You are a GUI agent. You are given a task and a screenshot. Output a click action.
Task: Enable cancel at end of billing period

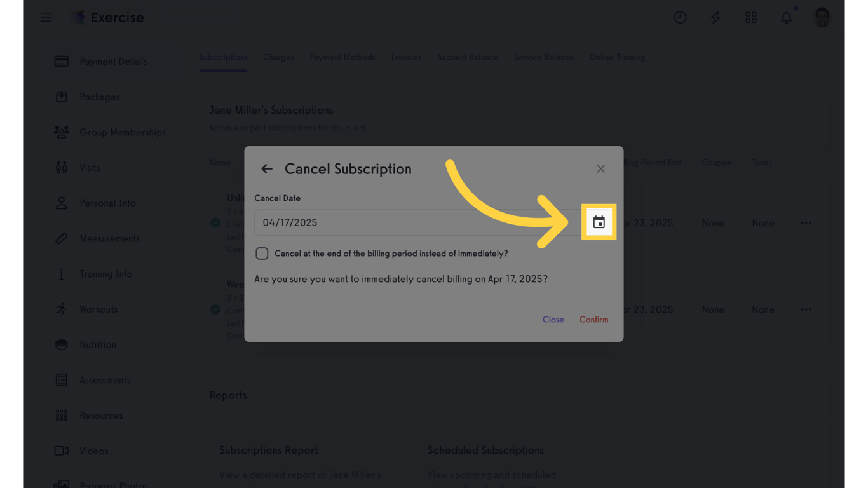tap(262, 254)
